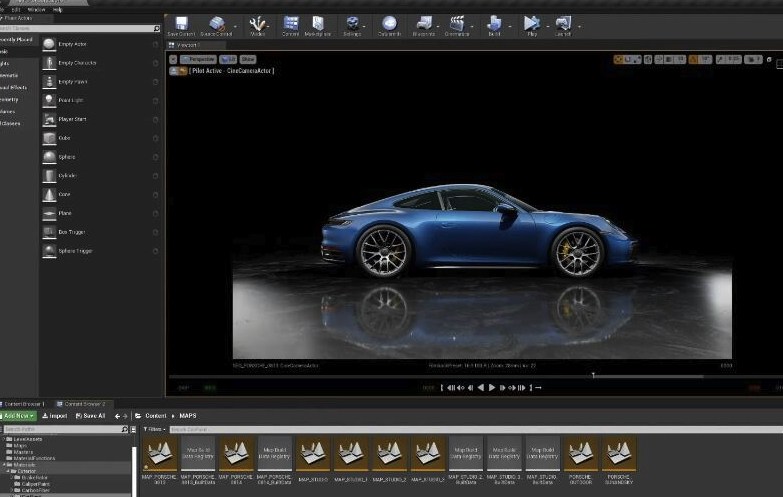Select the Cone shape item
Image resolution: width=783 pixels, height=497 pixels.
100,194
